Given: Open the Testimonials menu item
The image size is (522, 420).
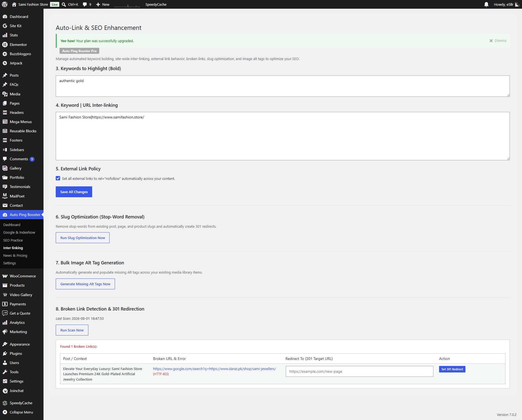Looking at the screenshot, I should click(x=20, y=187).
